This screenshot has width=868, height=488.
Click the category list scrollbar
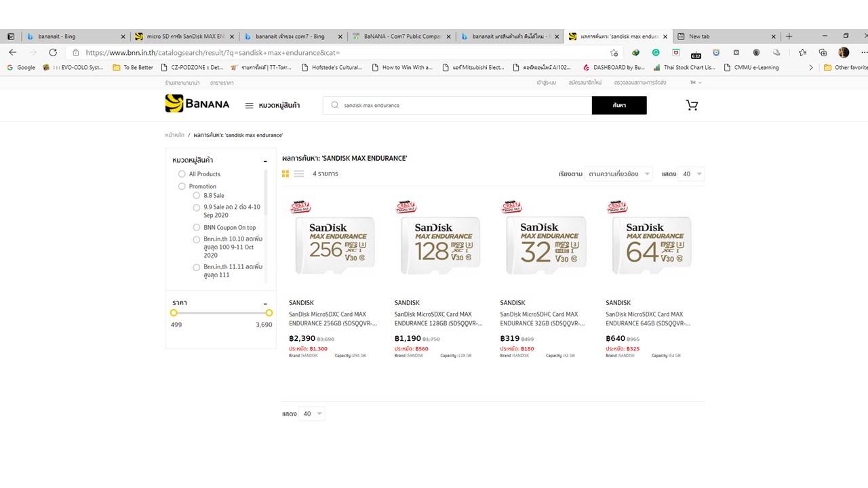point(265,191)
